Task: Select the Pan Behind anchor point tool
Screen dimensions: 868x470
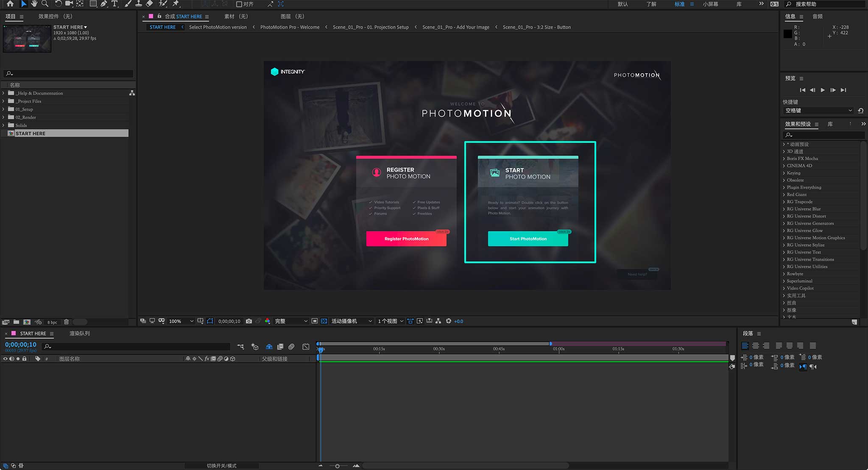Action: (x=79, y=4)
